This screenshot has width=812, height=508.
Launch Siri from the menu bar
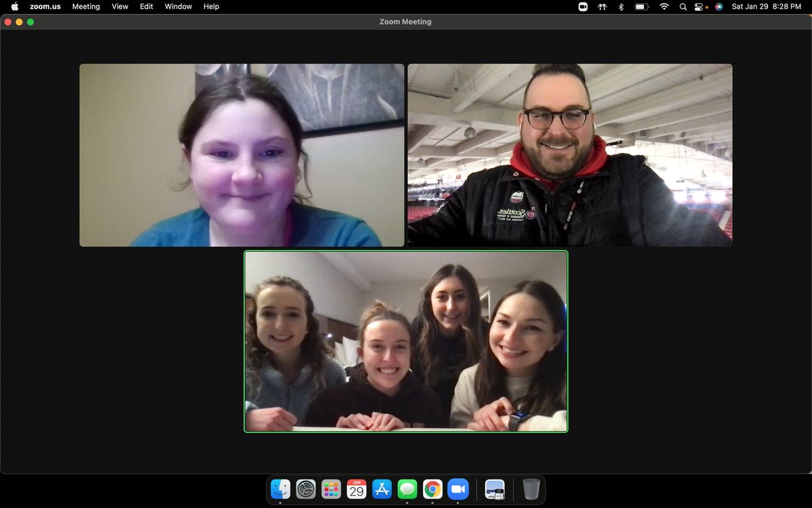719,6
